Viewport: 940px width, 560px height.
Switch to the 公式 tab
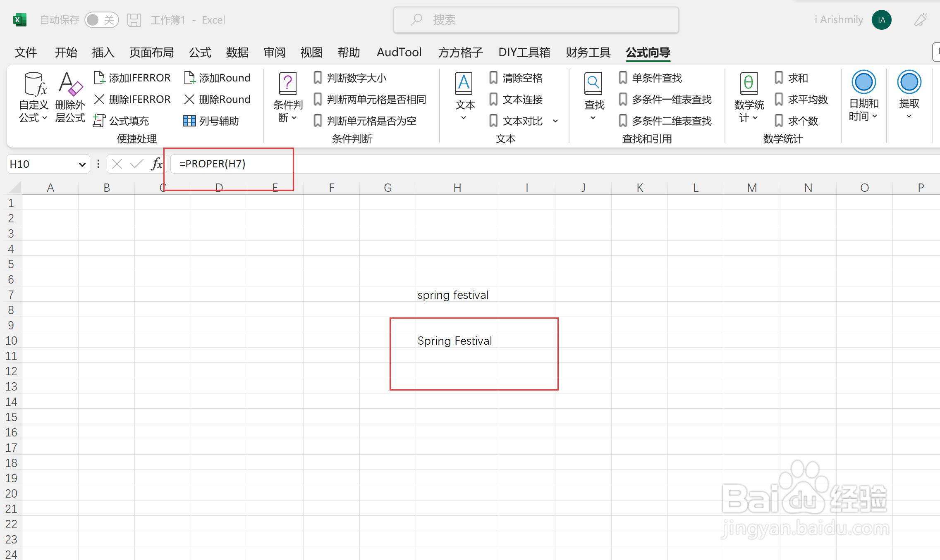point(200,52)
